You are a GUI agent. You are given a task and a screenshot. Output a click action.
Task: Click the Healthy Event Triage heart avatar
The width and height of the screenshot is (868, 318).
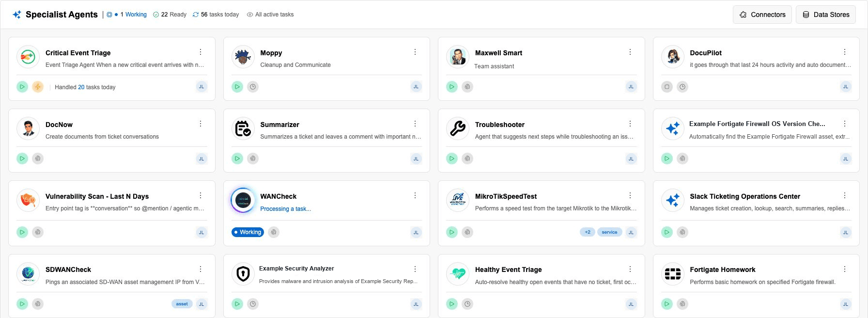pyautogui.click(x=458, y=274)
